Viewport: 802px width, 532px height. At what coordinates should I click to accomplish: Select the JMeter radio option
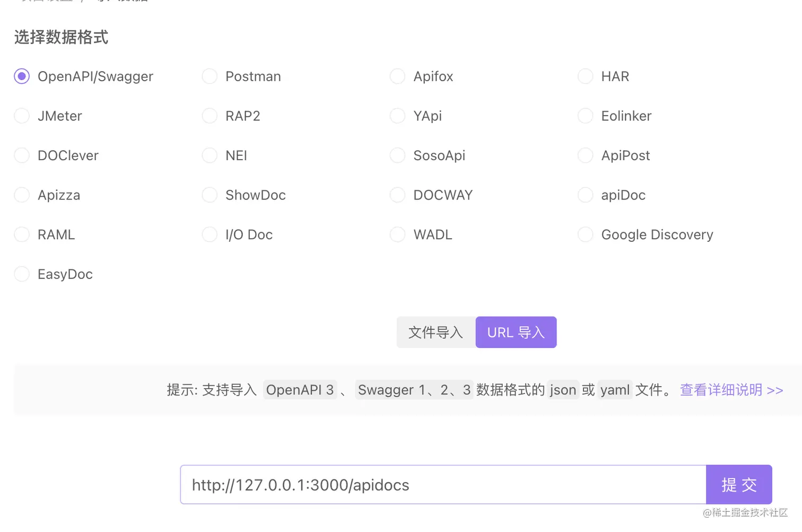coord(22,116)
